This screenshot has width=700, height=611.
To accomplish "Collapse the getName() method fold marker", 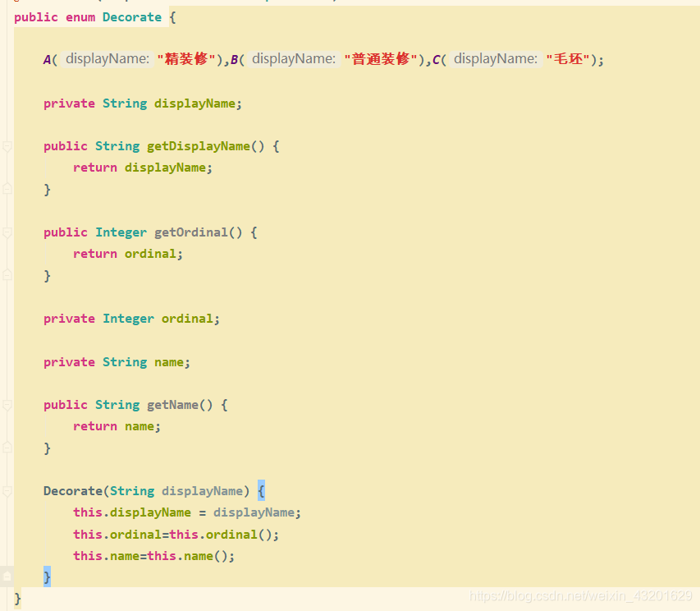I will pyautogui.click(x=7, y=405).
